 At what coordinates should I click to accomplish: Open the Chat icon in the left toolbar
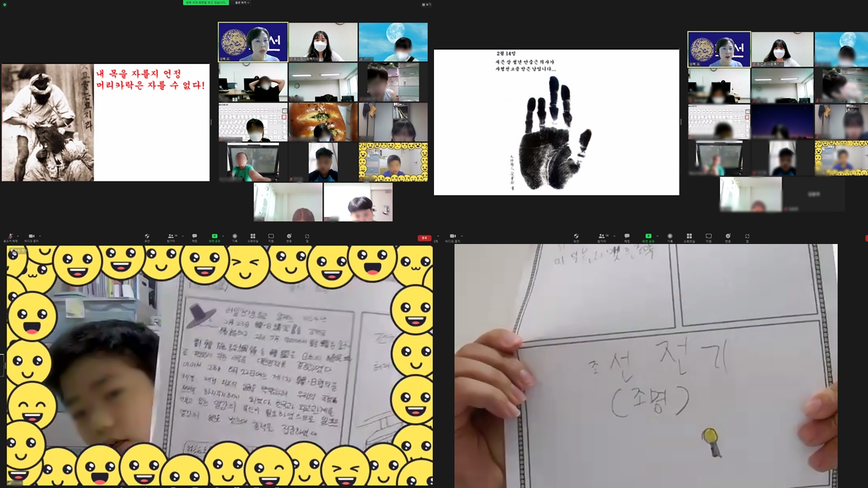click(194, 237)
